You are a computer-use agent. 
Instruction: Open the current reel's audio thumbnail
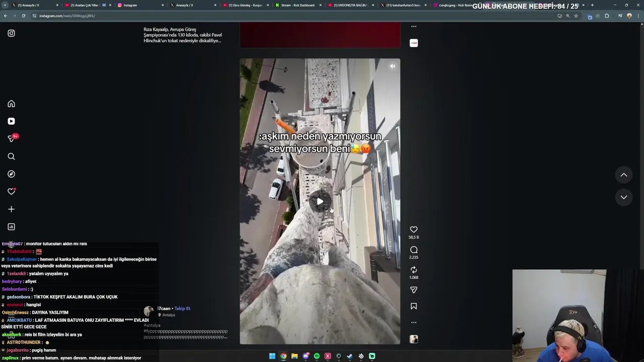(414, 339)
